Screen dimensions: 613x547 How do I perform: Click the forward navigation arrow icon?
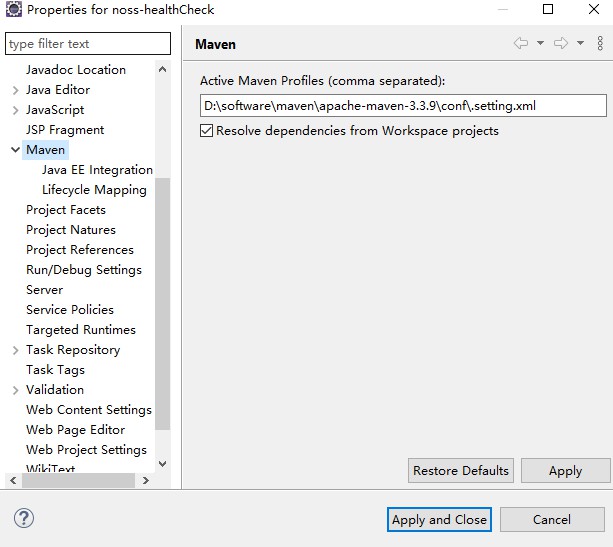click(561, 43)
